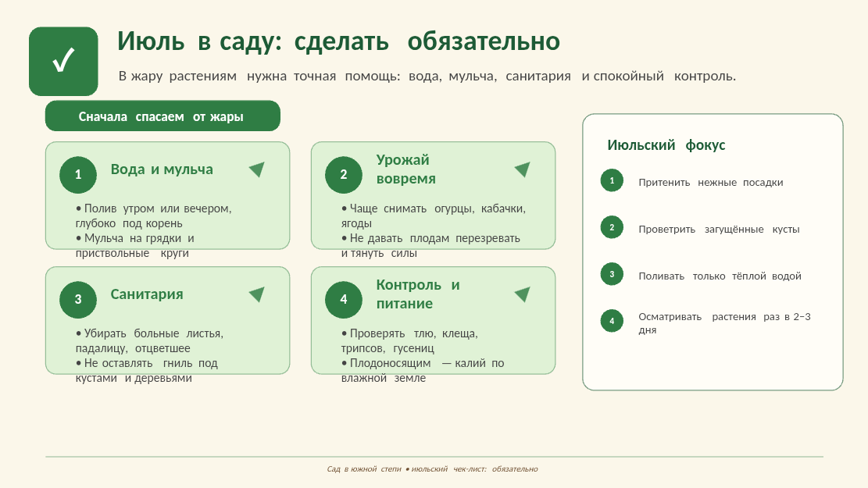
Task: Click the title Июль в саду: сделать обязательно
Action: (338, 41)
